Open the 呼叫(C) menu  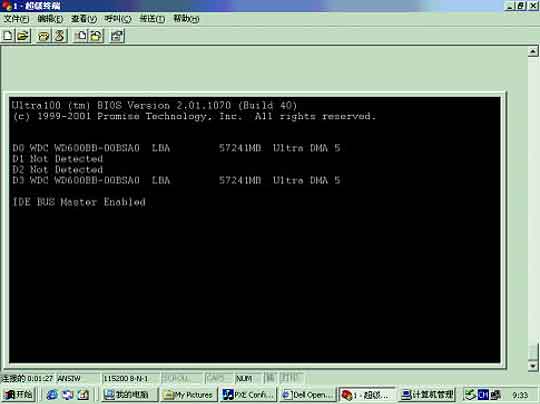(x=118, y=19)
